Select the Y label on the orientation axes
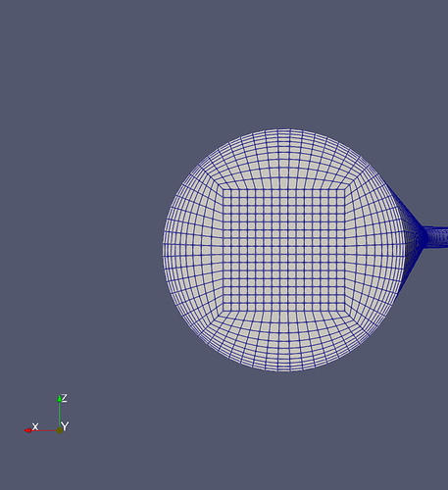Screen dimensions: 448x490 tap(65, 426)
